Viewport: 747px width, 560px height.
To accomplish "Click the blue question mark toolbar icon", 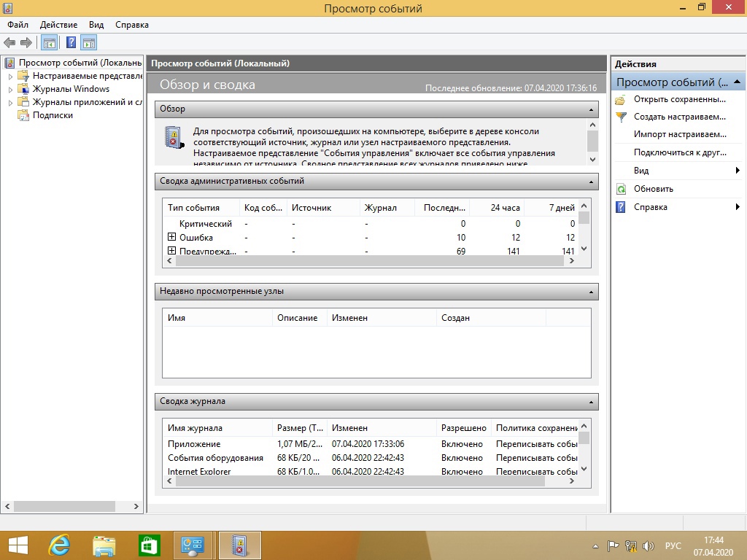I will [x=71, y=43].
